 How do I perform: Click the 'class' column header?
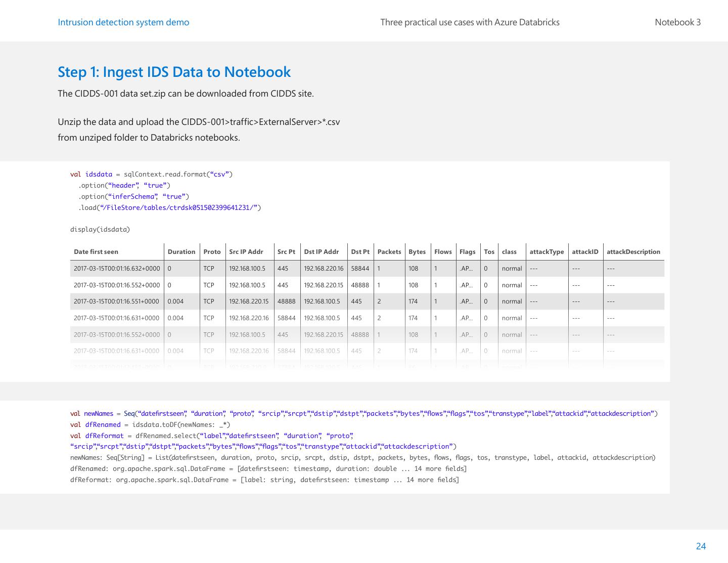[x=509, y=252]
